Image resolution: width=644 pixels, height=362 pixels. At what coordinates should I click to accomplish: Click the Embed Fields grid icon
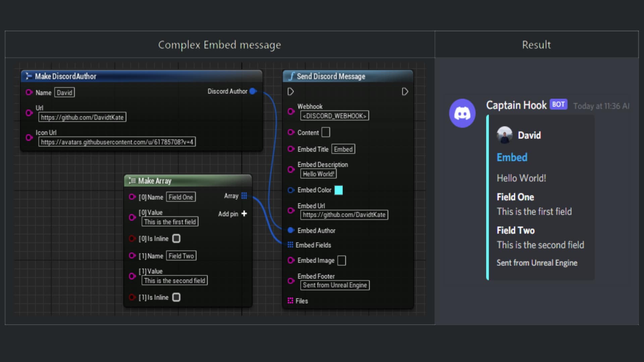(x=290, y=245)
